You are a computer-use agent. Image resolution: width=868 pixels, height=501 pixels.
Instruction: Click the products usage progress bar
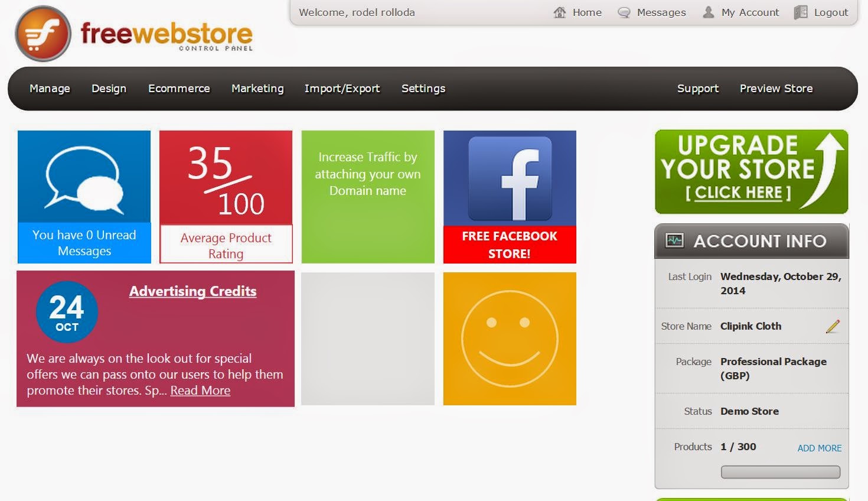[x=780, y=471]
